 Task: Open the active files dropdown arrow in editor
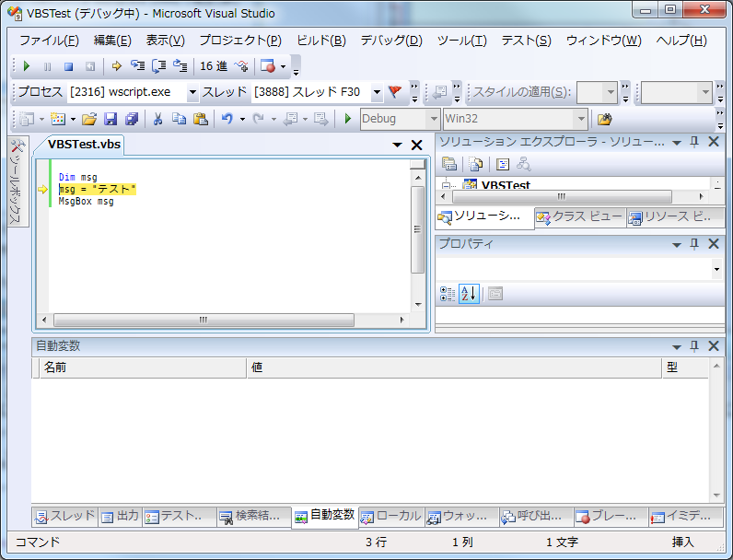[398, 145]
